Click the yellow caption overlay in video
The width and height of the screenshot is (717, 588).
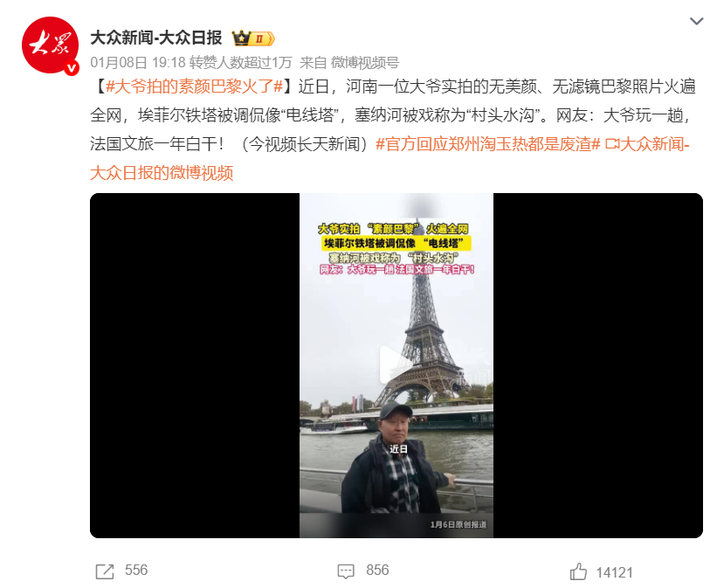(396, 243)
